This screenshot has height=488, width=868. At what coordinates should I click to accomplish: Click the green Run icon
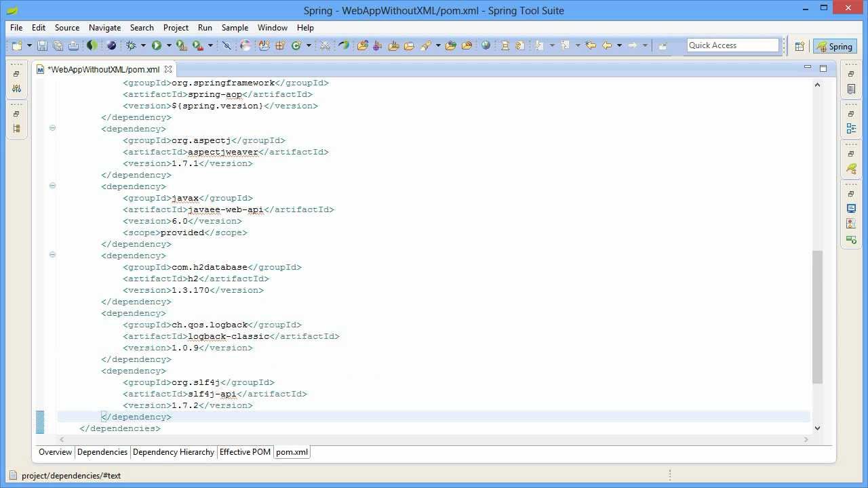click(157, 45)
